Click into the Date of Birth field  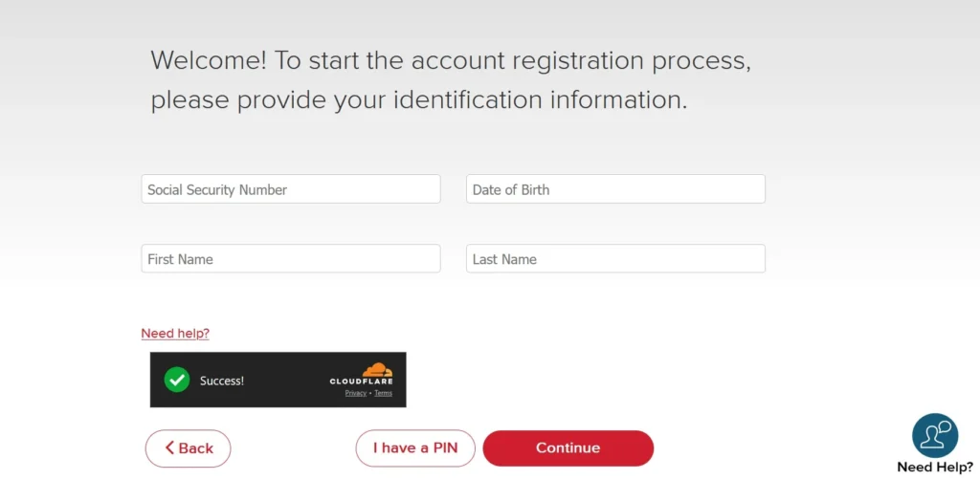pos(615,189)
